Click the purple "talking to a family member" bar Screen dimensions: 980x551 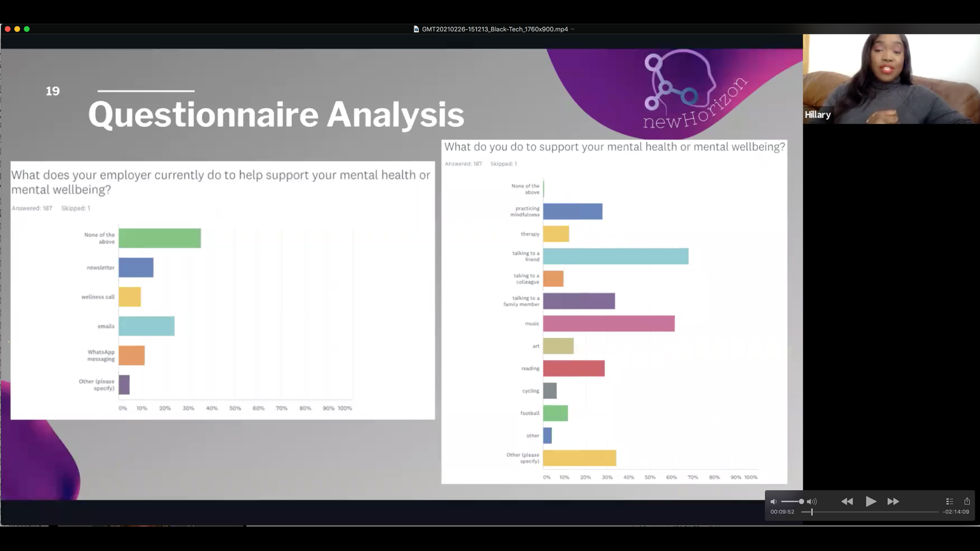click(579, 301)
